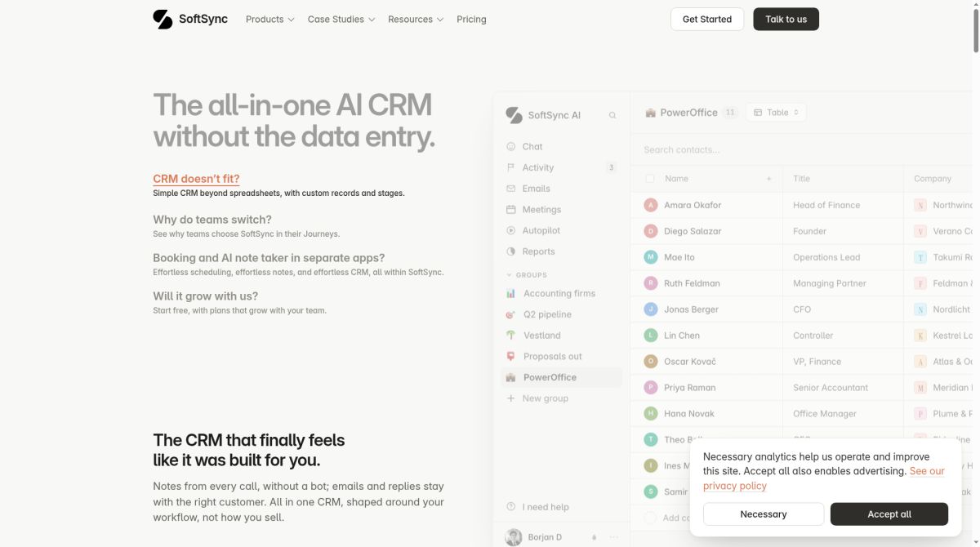This screenshot has height=547, width=980.
Task: Click the Meetings calendar icon
Action: coord(511,210)
